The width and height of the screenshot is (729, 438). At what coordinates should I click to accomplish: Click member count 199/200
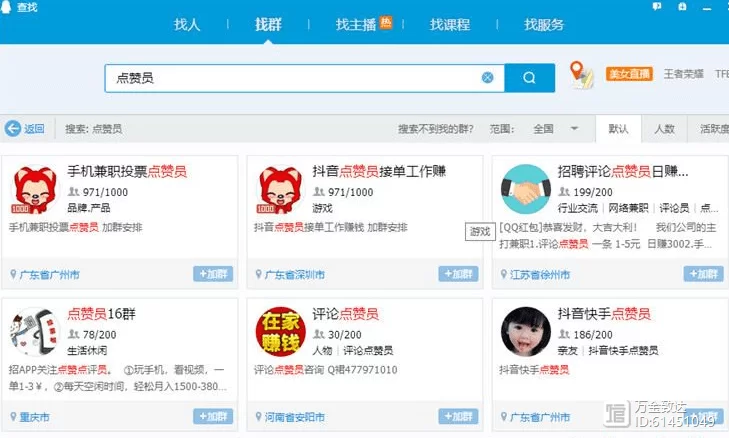point(593,192)
